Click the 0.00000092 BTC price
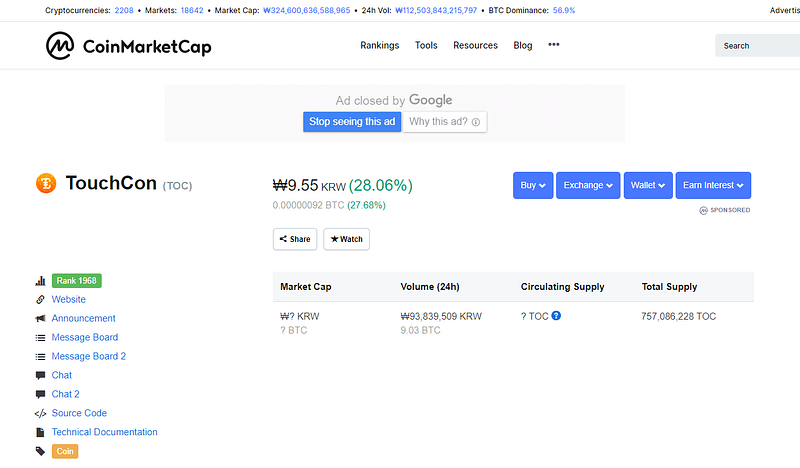This screenshot has width=800, height=468. click(x=308, y=205)
